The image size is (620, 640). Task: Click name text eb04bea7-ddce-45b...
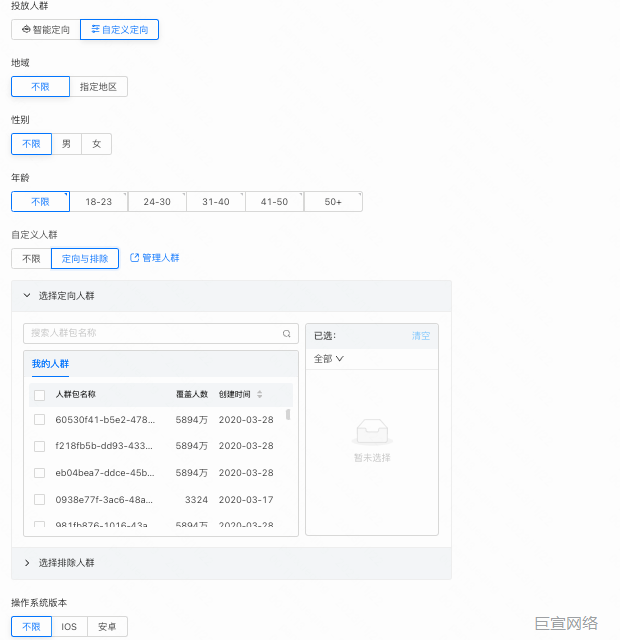click(105, 473)
